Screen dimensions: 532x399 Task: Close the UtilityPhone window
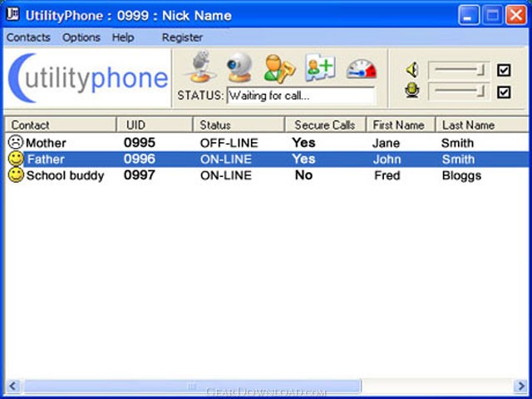[x=516, y=15]
